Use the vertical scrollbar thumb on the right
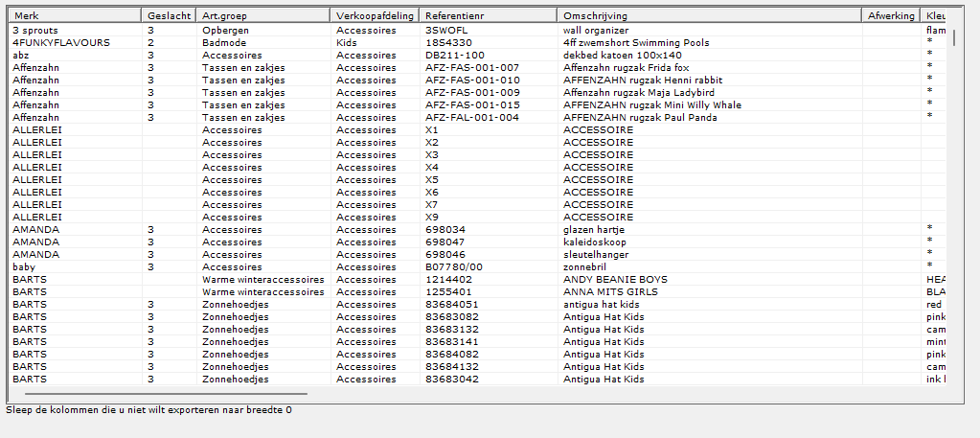980x438 pixels. click(x=954, y=36)
